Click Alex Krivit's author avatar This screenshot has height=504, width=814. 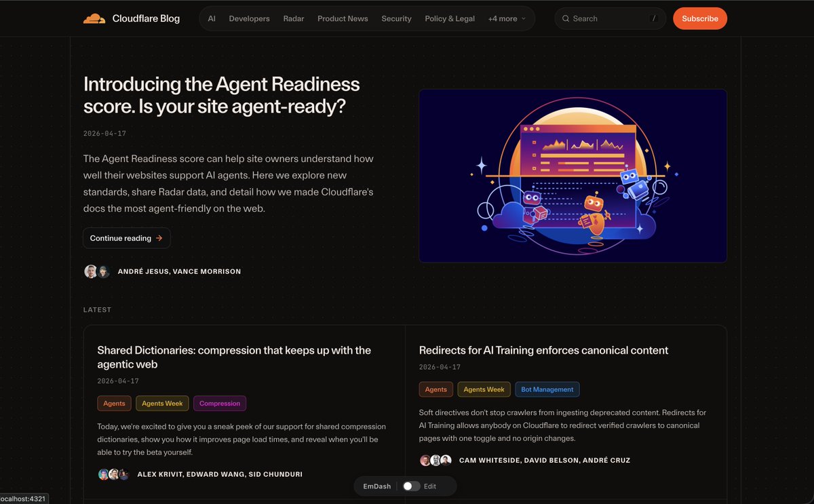point(104,474)
